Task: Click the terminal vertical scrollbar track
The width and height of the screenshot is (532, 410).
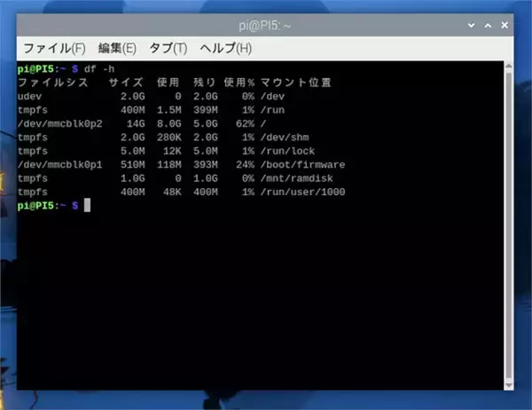Action: point(509,226)
